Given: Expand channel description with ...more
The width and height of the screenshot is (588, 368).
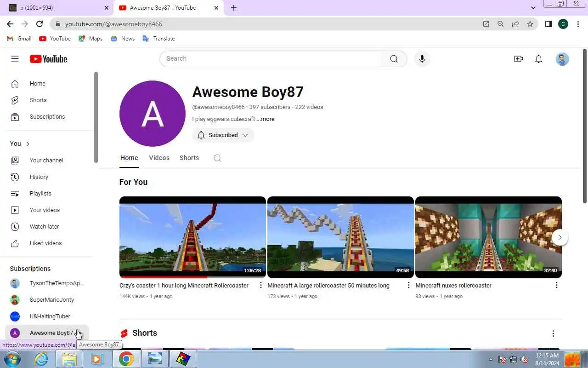Looking at the screenshot, I should pos(266,119).
